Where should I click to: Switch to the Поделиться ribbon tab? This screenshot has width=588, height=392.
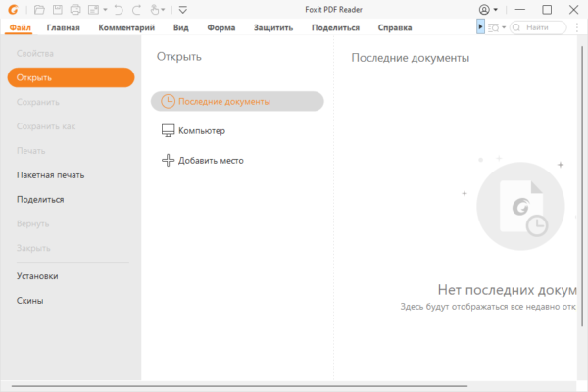click(x=335, y=27)
